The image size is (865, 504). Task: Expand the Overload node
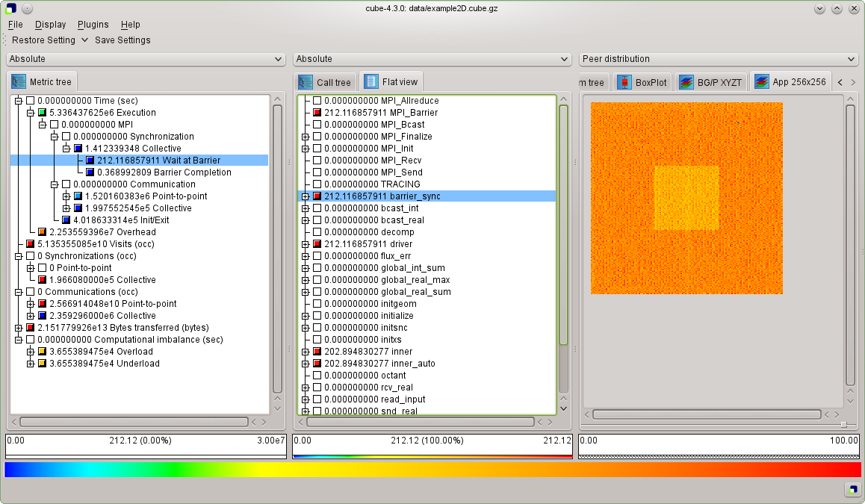click(31, 352)
